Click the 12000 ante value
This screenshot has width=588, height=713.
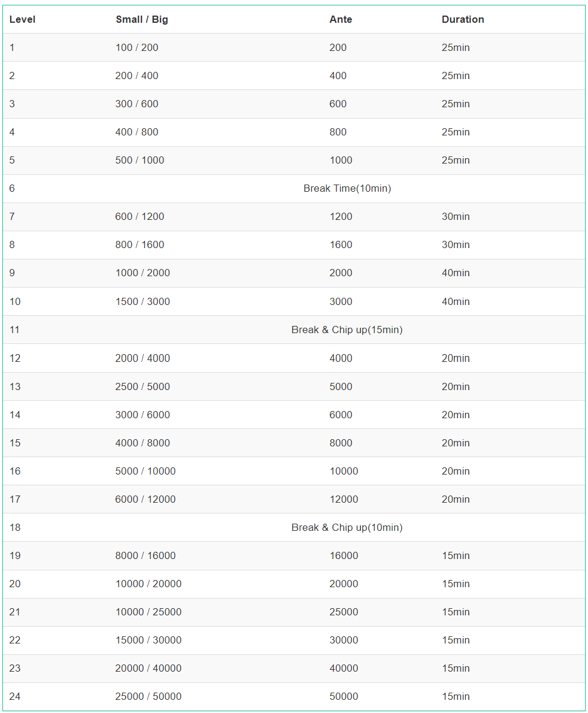[x=344, y=499]
